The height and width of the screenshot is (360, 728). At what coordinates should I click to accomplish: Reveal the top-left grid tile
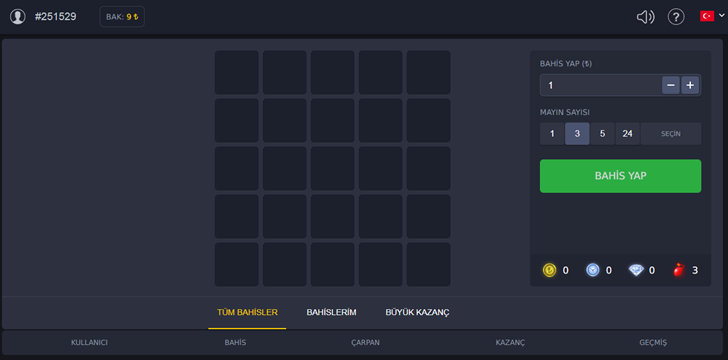pyautogui.click(x=237, y=72)
